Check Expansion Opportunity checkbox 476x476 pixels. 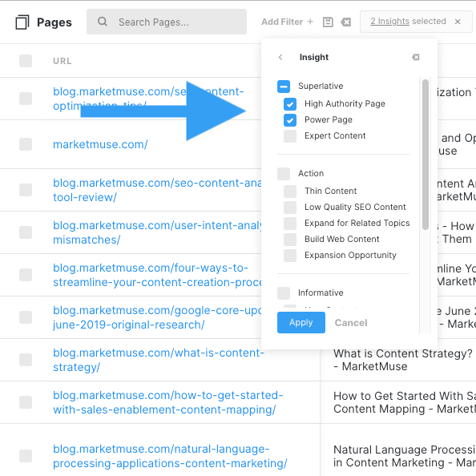click(290, 256)
